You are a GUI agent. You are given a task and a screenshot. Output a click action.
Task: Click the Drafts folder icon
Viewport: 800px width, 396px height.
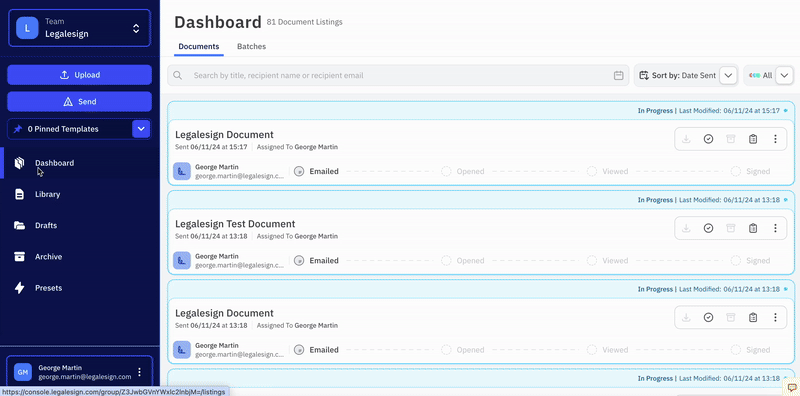[x=19, y=226]
